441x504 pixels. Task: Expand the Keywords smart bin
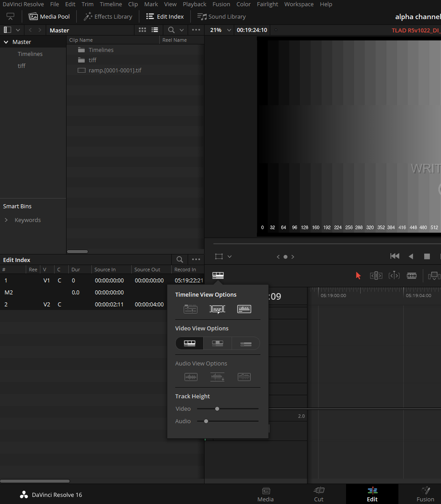[x=6, y=220]
